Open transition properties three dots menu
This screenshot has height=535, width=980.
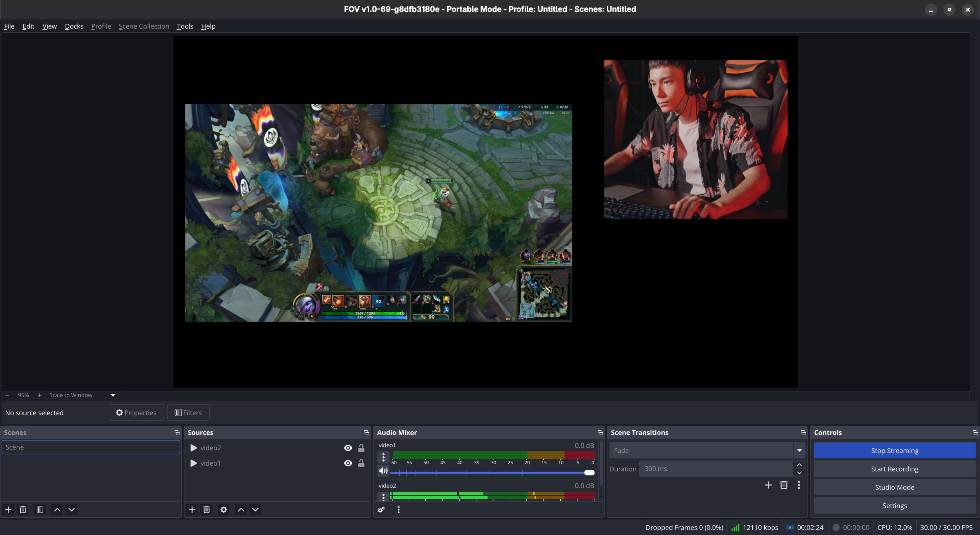799,485
